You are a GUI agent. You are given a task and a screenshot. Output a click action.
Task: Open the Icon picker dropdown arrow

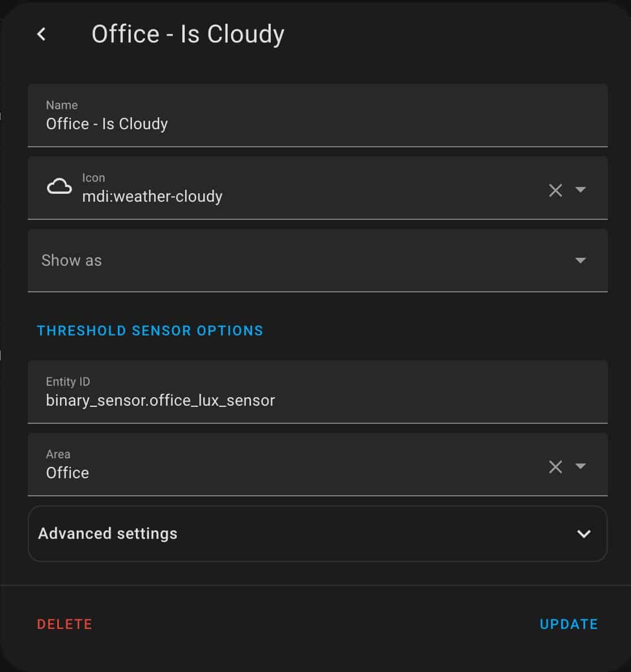click(x=581, y=189)
